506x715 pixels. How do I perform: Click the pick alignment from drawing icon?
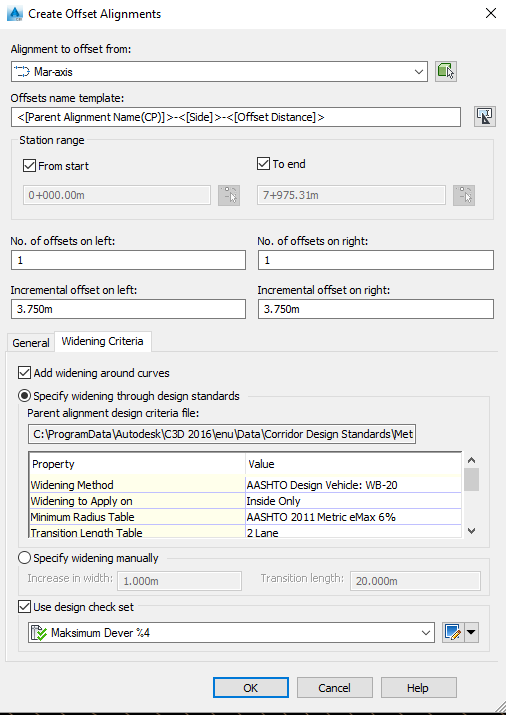(x=446, y=72)
